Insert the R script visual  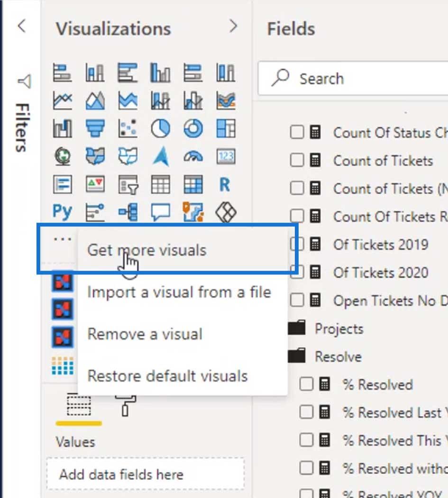coord(225,184)
